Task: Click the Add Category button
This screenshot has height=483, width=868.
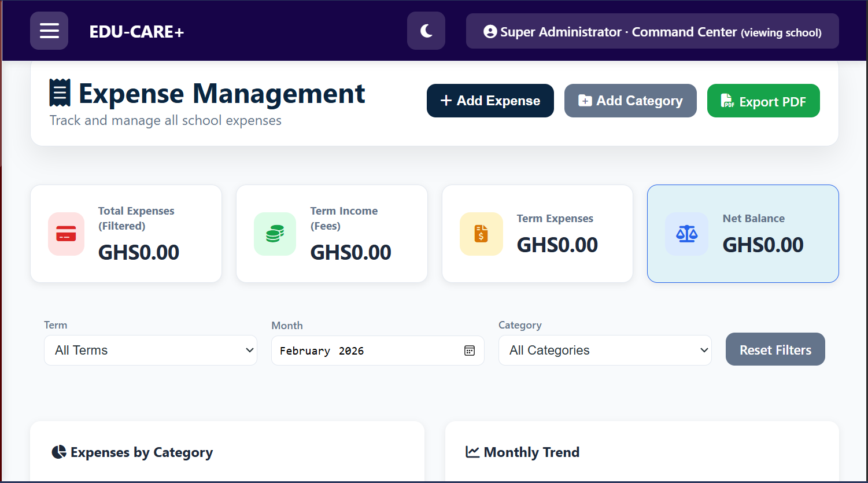Action: (630, 101)
